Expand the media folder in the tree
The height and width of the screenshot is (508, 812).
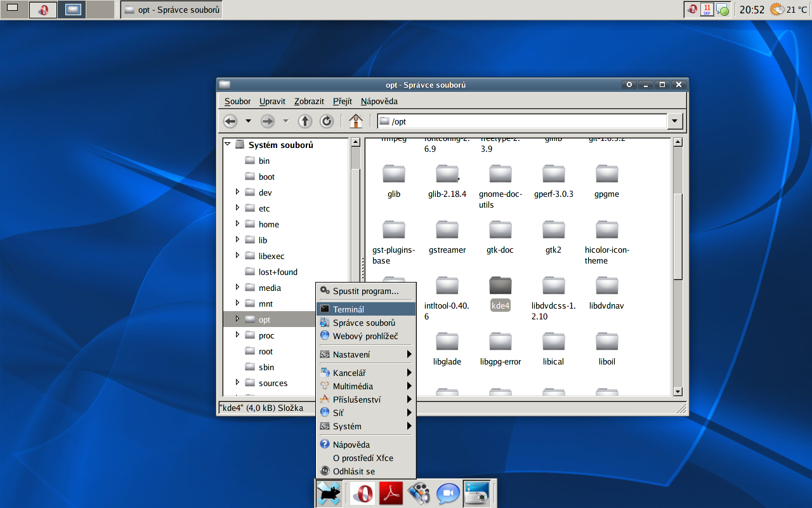pos(237,287)
